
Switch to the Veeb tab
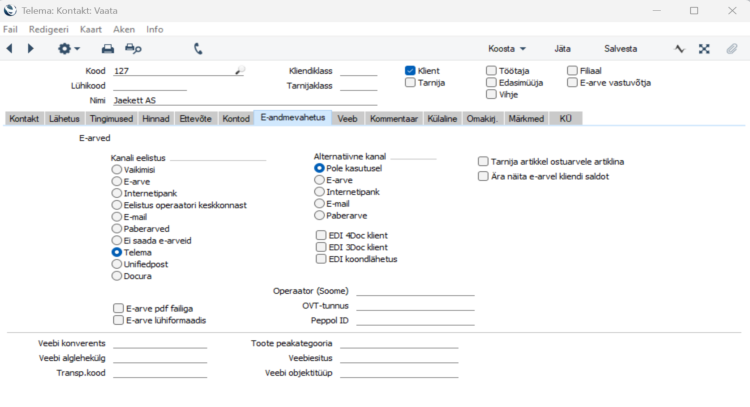[347, 119]
